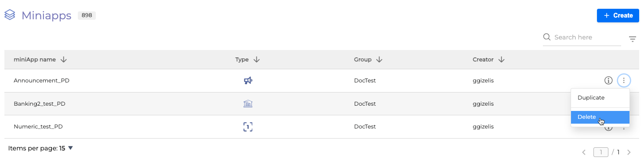This screenshot has height=164, width=644.
Task: Expand the Items per page dropdown
Action: [x=70, y=148]
